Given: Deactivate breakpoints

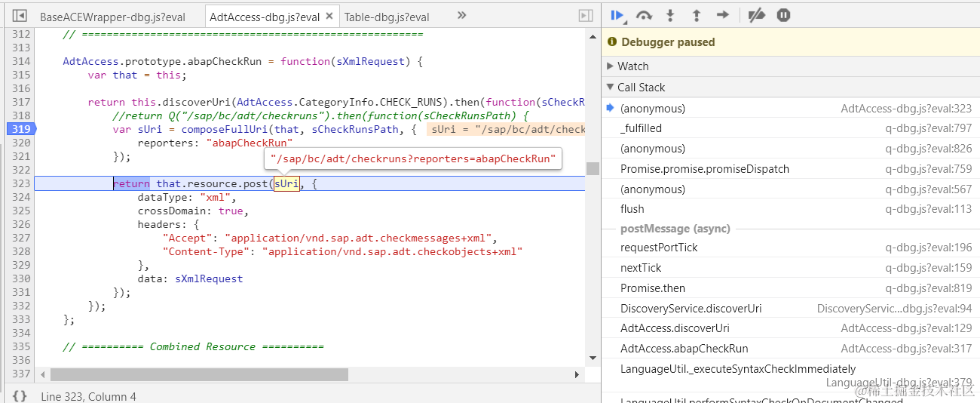Looking at the screenshot, I should (x=756, y=15).
